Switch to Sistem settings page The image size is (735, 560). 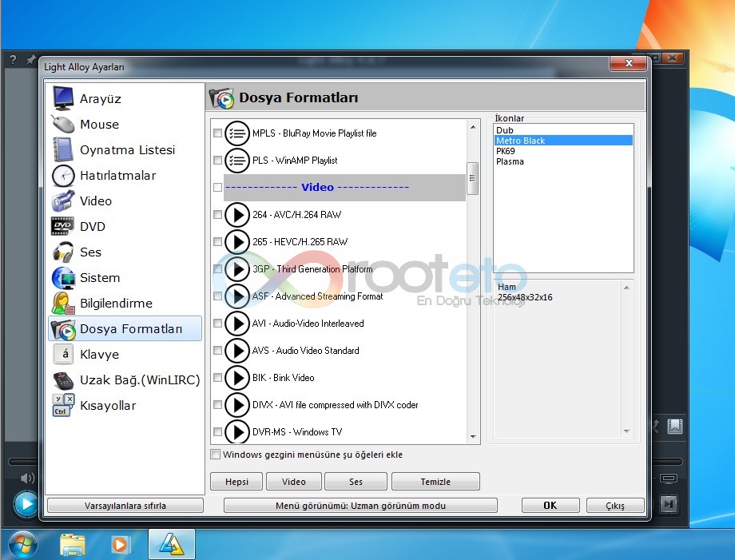point(125,277)
